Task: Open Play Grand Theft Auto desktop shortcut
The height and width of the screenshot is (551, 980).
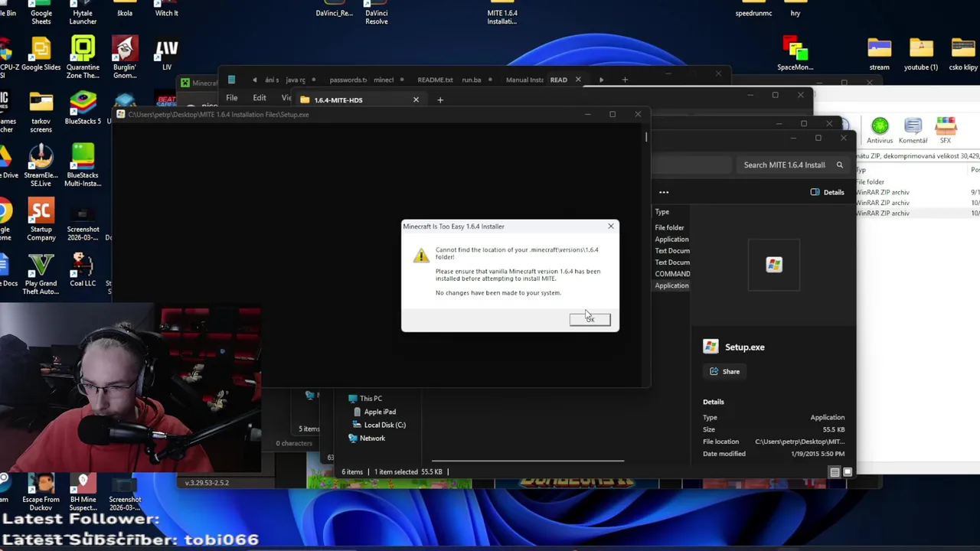Action: [41, 274]
